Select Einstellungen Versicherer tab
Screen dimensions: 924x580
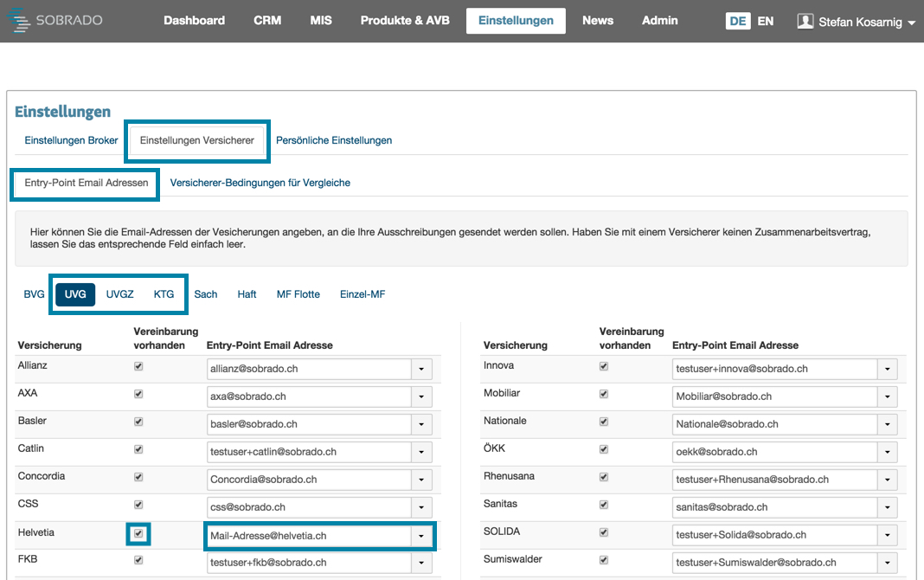tap(196, 140)
